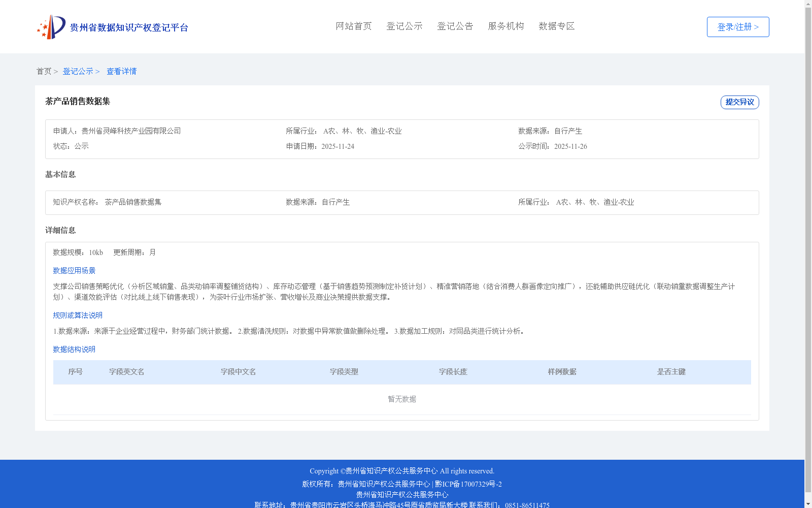Screen dimensions: 812x508
Task: Click the scrollbar down arrow
Action: point(808,504)
